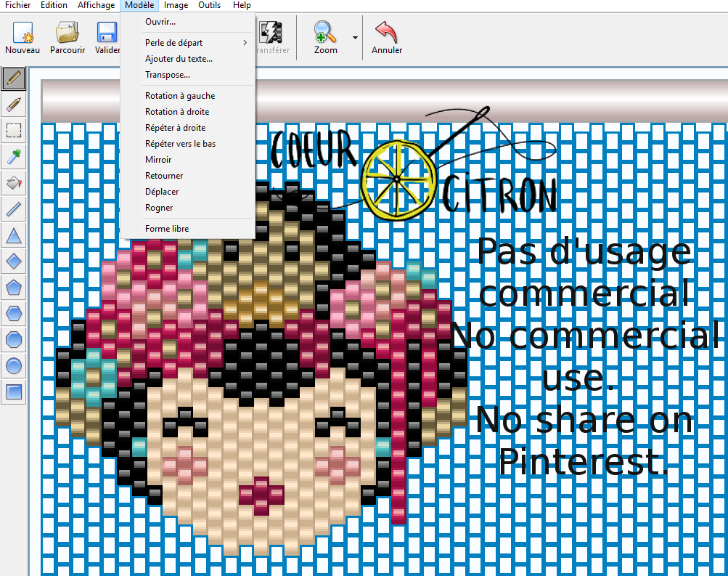The height and width of the screenshot is (576, 728).
Task: Open the Image menu
Action: 176,5
